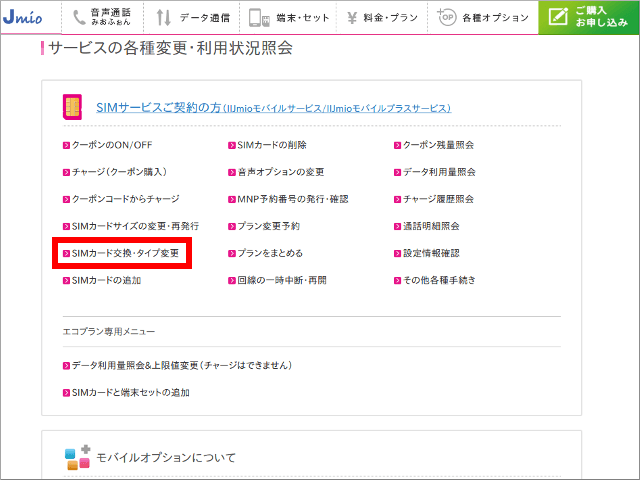Click the IIJmio logo
The image size is (640, 480).
(x=22, y=17)
